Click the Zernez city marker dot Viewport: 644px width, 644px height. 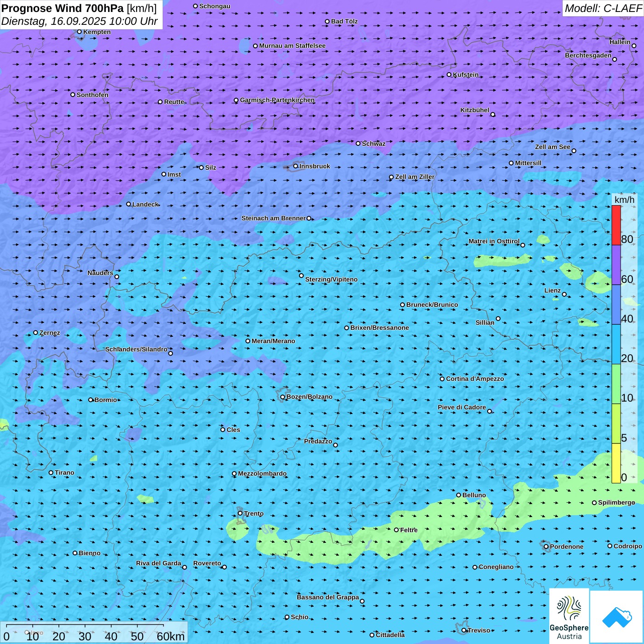[35, 333]
